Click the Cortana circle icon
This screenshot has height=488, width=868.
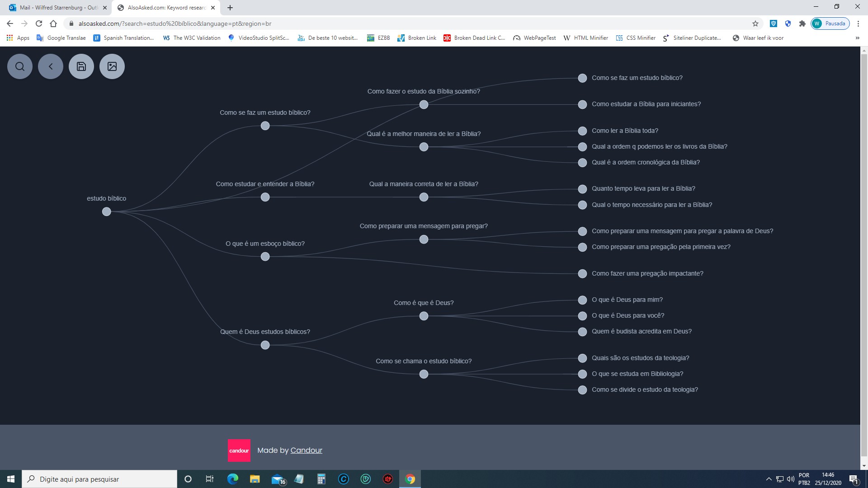point(188,479)
